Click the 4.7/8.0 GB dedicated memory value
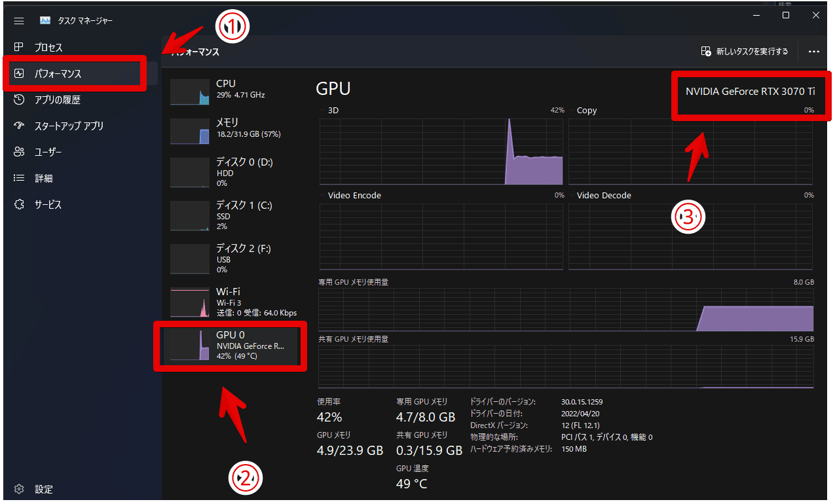Screen dimensions: 835x504 pos(426,417)
